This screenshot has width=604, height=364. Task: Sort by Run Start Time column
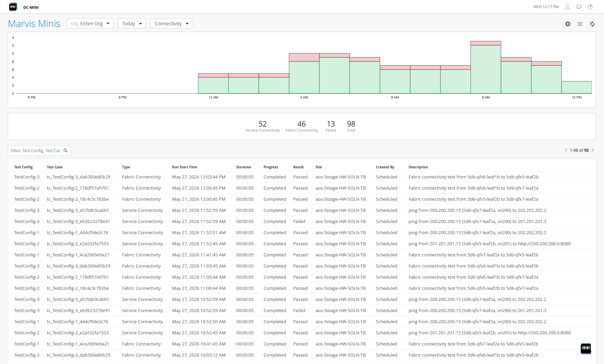184,167
